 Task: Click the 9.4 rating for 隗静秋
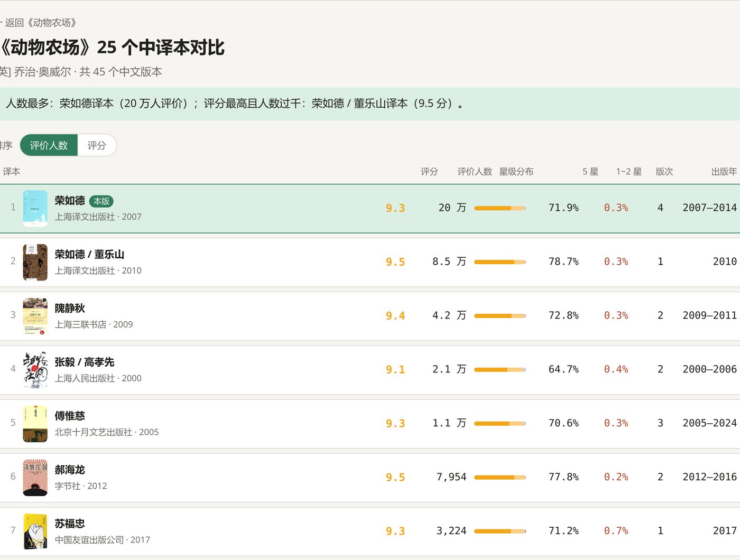(x=395, y=316)
